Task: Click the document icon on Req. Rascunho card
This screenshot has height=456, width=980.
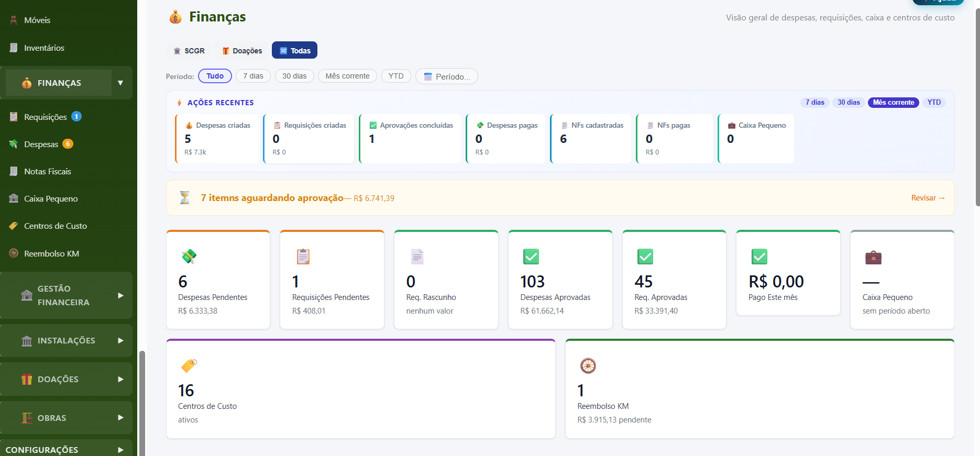Action: [417, 257]
